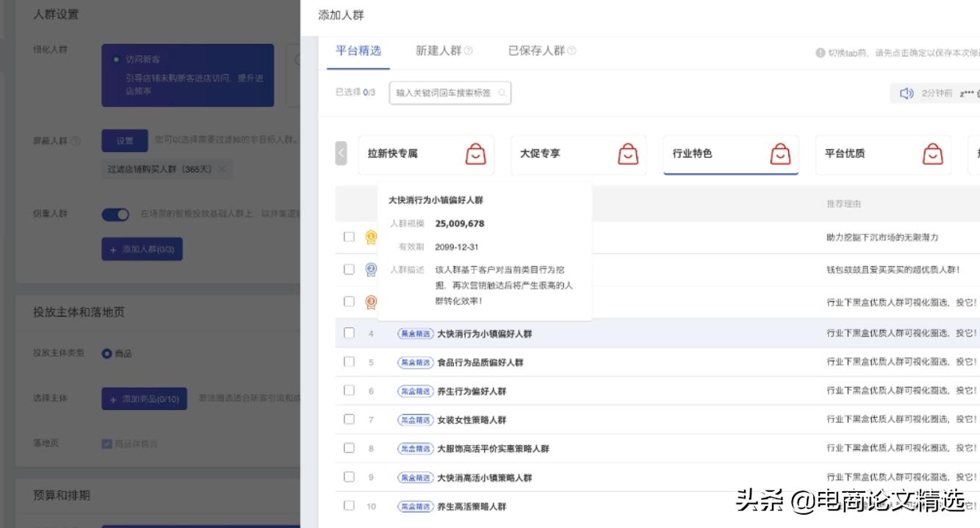Screen dimensions: 980x528
Task: Click the shopping bag icon on 大促专享 card
Action: click(x=627, y=154)
